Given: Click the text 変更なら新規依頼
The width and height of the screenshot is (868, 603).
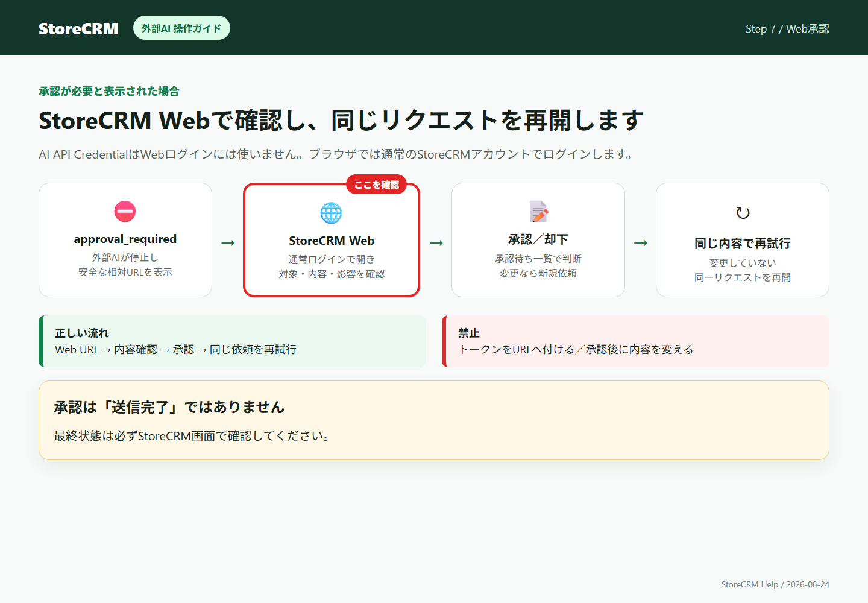Looking at the screenshot, I should pos(538,273).
